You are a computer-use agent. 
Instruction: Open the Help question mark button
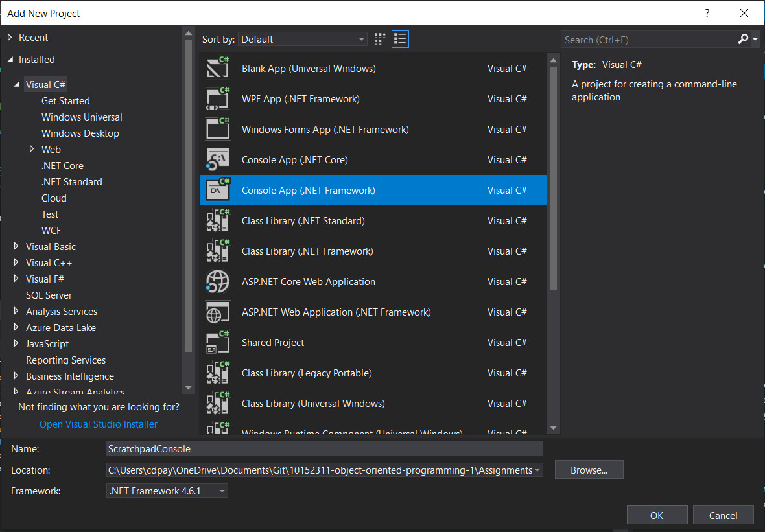(x=707, y=13)
